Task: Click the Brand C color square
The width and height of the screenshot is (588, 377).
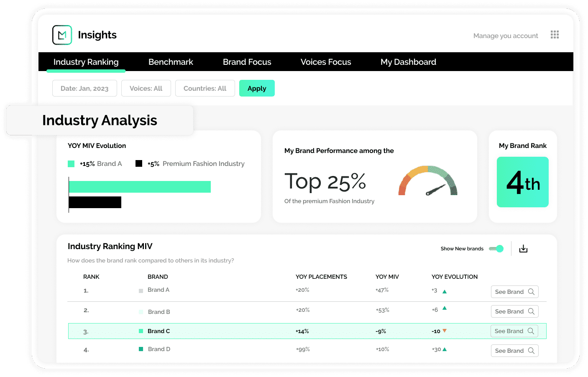Action: pos(141,331)
